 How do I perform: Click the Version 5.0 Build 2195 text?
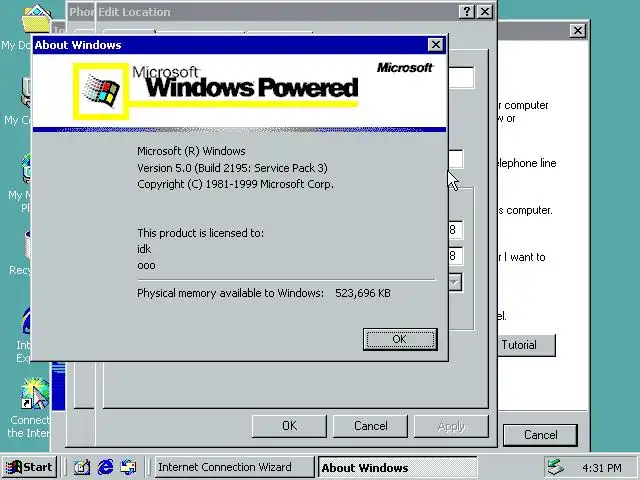tap(232, 168)
